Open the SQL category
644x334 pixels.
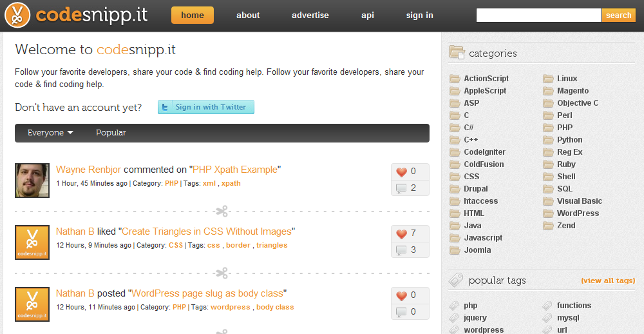tap(565, 189)
